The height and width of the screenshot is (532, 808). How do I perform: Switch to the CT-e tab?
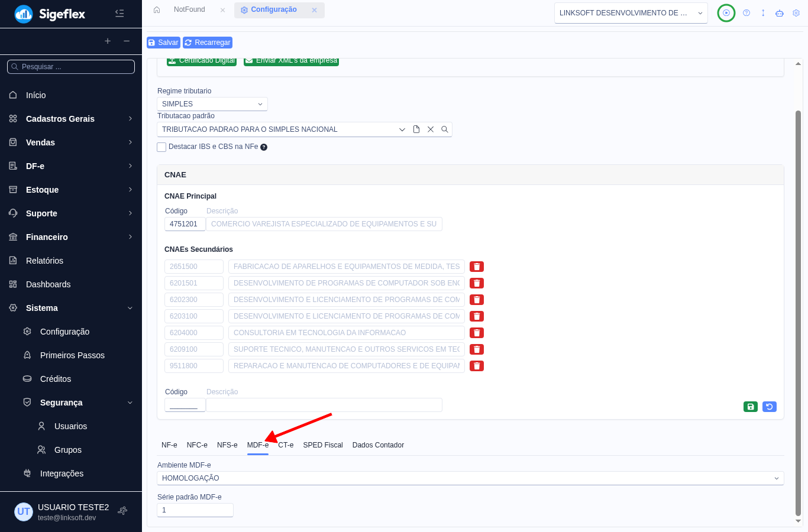click(x=286, y=445)
